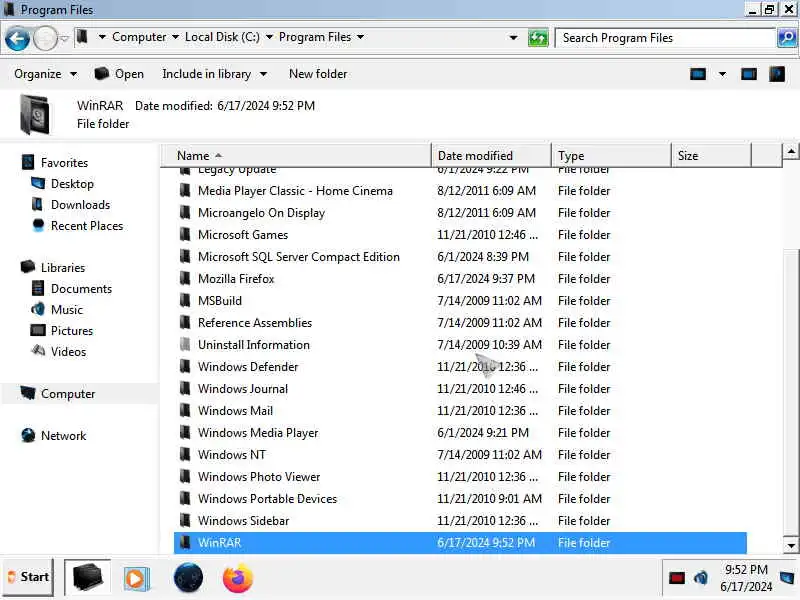Screen dimensions: 800x600
Task: Click the Open toolbar button
Action: pos(119,74)
